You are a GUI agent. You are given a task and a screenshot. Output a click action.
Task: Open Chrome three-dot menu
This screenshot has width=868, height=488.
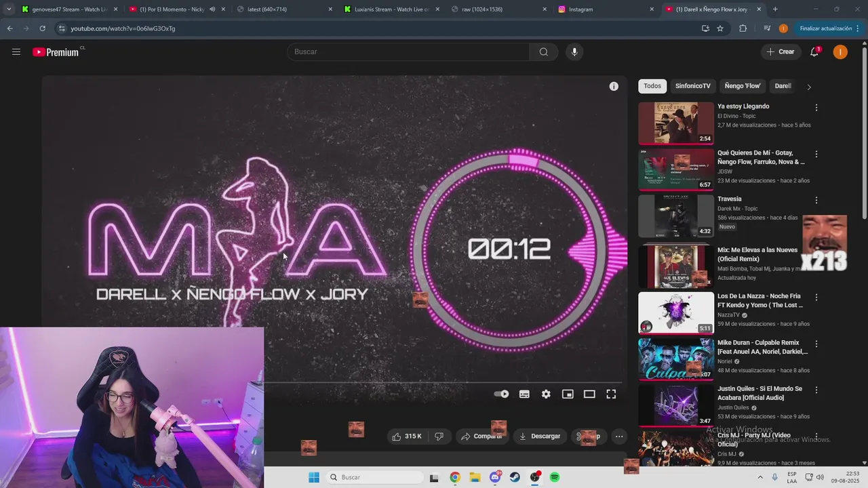coord(858,28)
